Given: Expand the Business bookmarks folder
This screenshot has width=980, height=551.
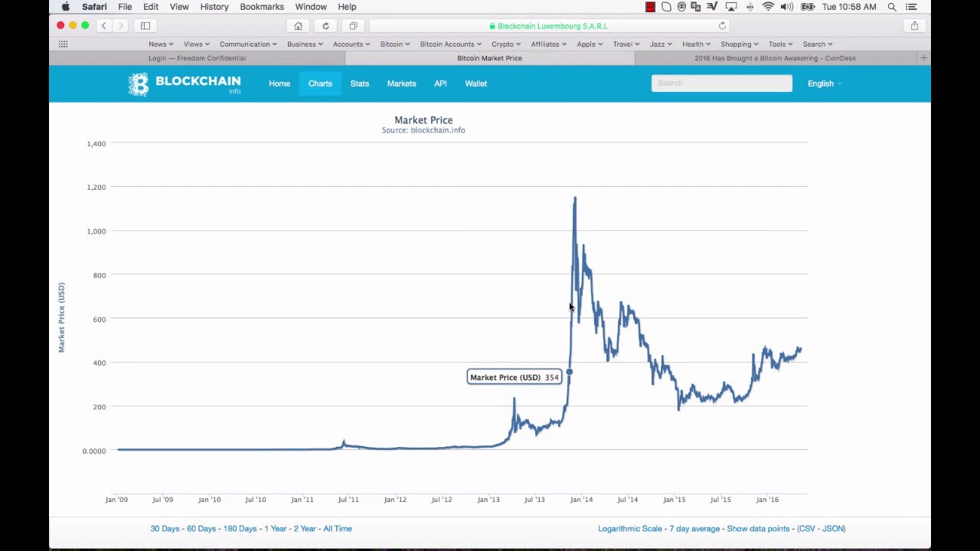Looking at the screenshot, I should (305, 44).
